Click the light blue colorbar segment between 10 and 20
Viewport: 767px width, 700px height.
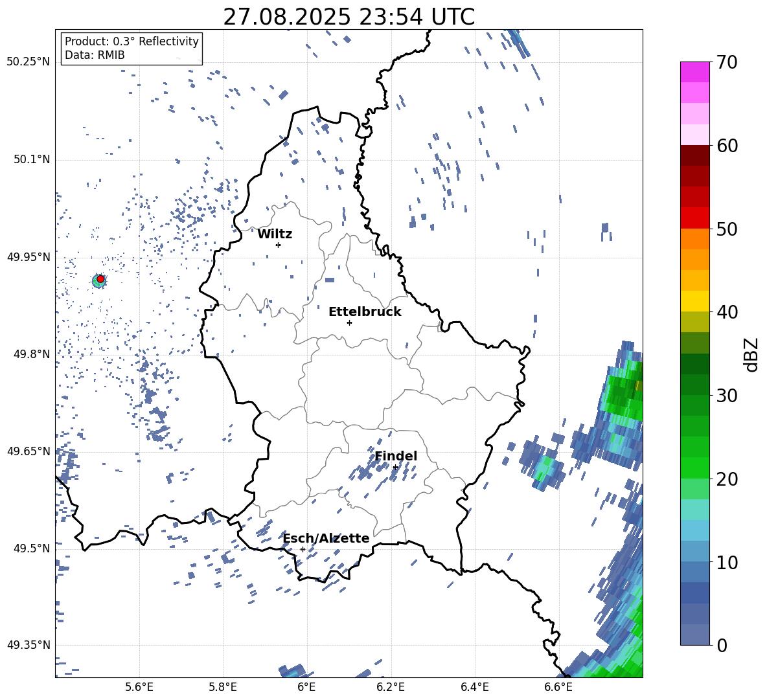[694, 530]
